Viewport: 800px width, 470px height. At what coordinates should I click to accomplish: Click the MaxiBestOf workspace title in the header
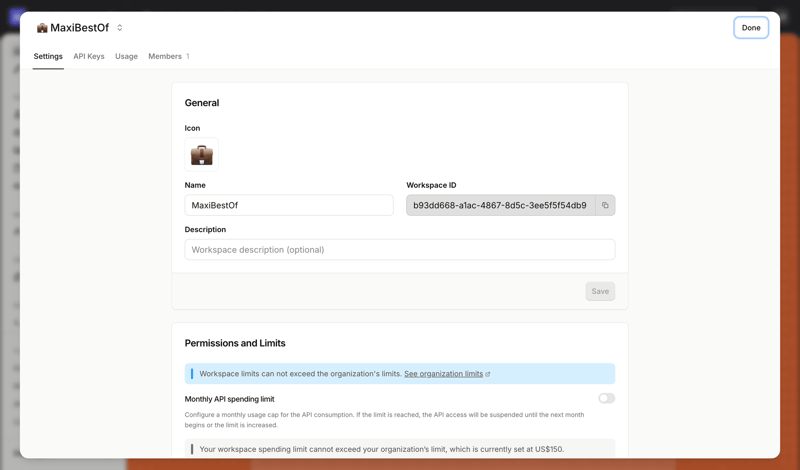[x=79, y=28]
